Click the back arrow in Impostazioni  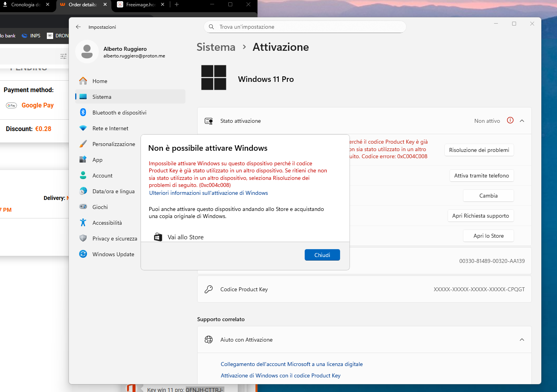click(x=78, y=27)
